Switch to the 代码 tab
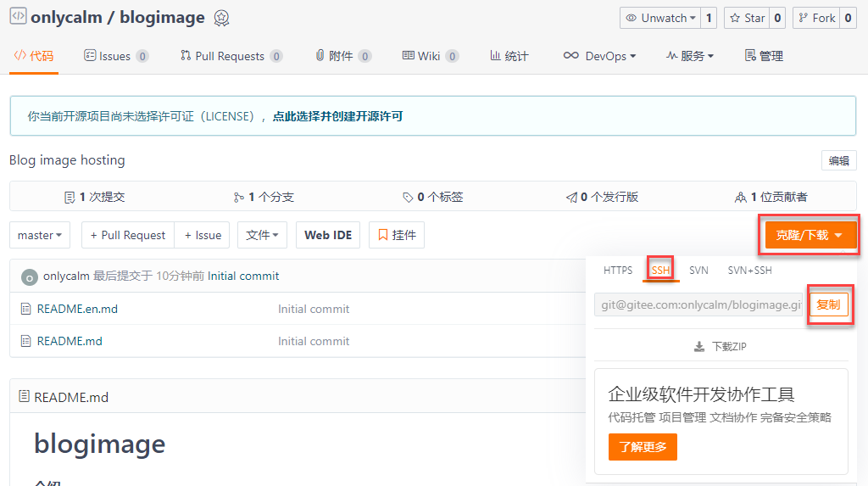The height and width of the screenshot is (486, 868). [x=34, y=56]
